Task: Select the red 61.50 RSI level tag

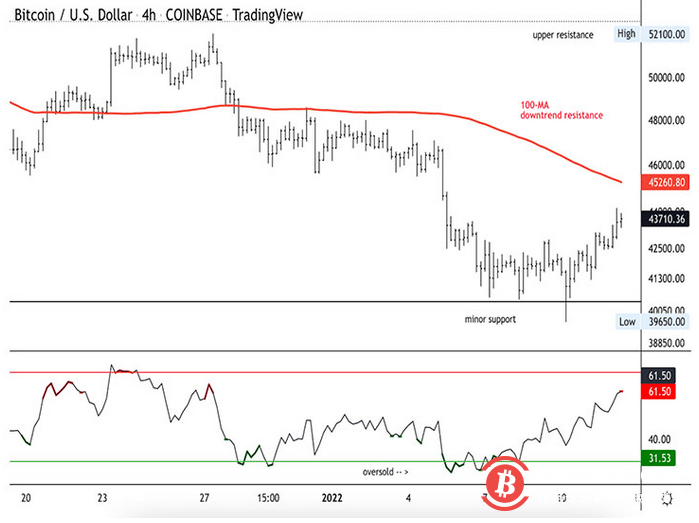Action: pyautogui.click(x=657, y=392)
